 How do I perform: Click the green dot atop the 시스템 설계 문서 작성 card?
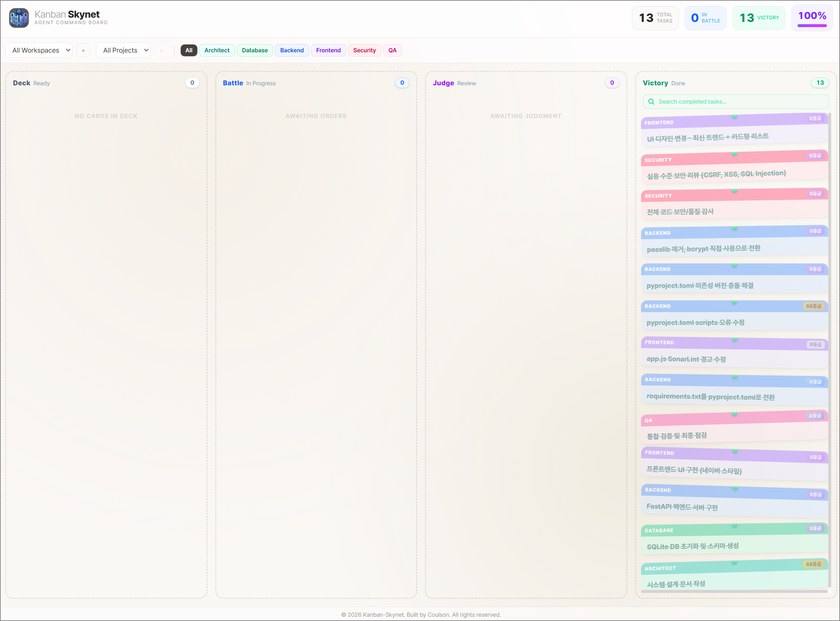[x=734, y=563]
